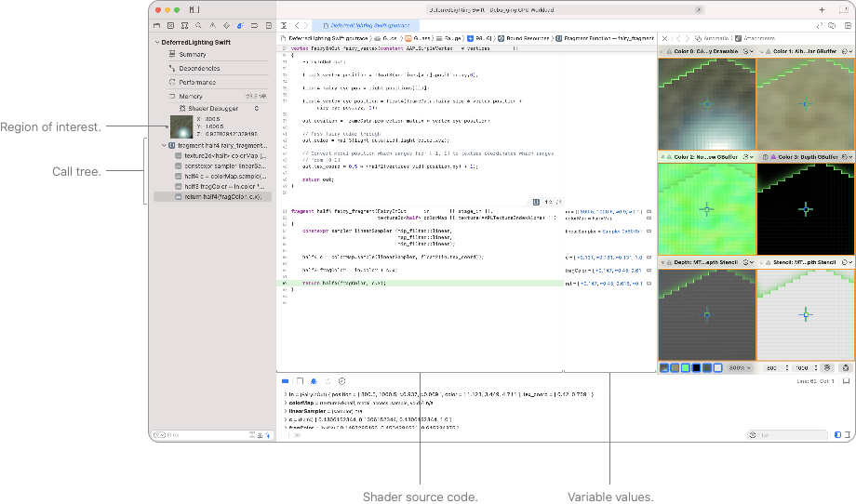Select the Issue navigator warning icon

click(211, 25)
